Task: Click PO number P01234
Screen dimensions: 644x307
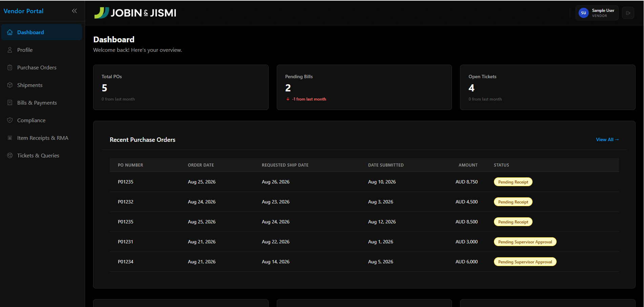Action: click(126, 262)
